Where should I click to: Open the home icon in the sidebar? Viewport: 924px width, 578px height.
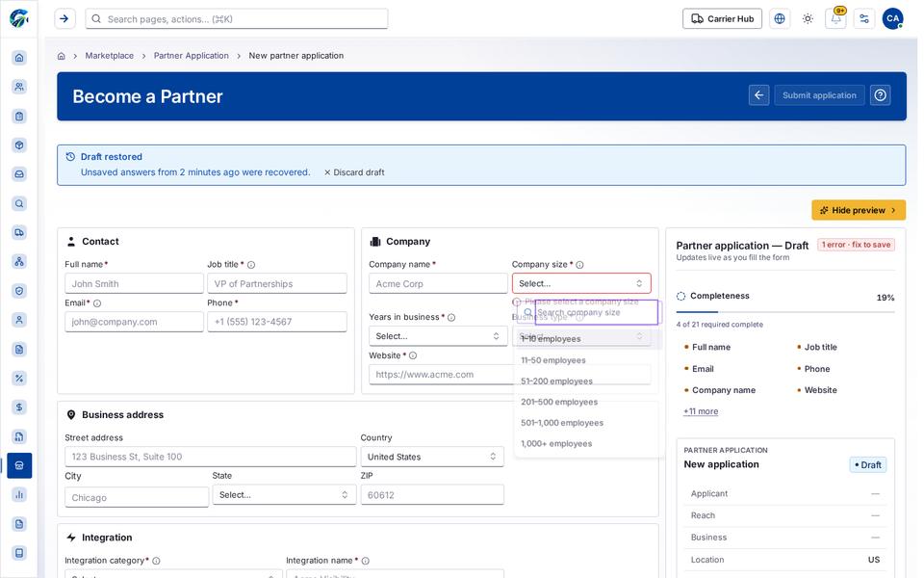19,57
